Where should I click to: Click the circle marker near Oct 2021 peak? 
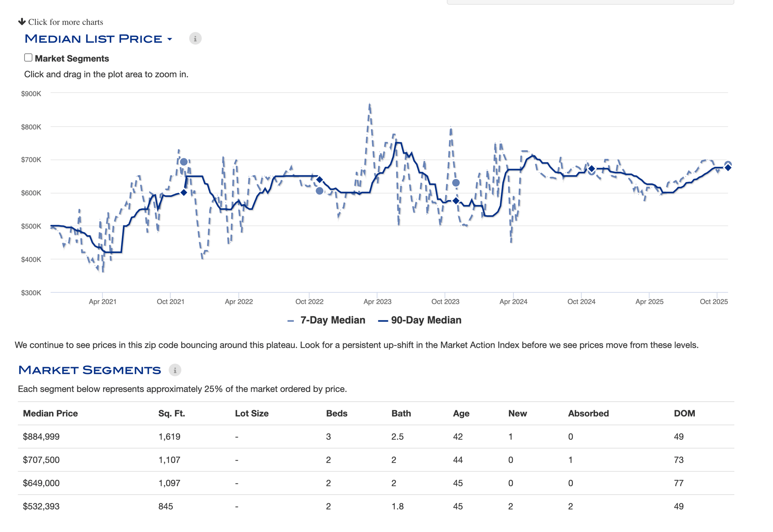[184, 162]
